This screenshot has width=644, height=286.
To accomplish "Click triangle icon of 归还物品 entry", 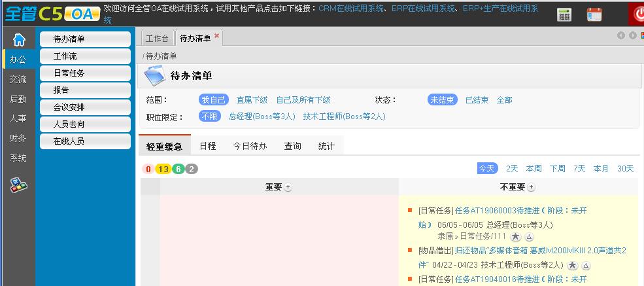I will (586, 266).
